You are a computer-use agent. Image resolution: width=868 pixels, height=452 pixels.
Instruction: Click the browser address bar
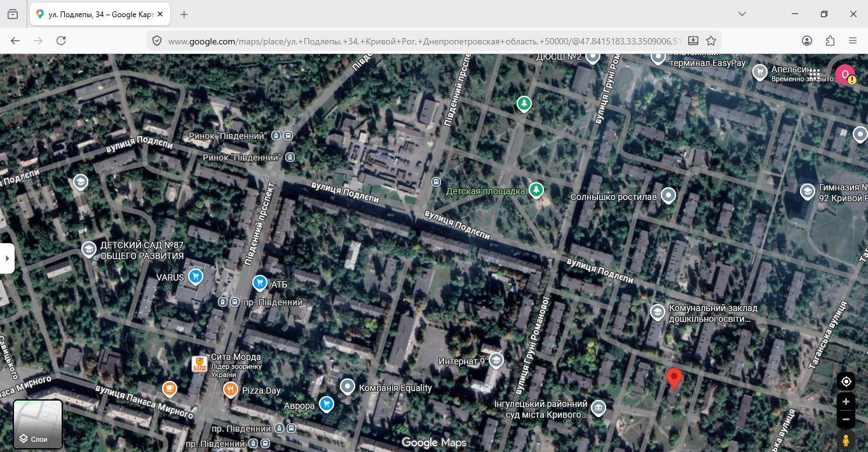(x=424, y=41)
